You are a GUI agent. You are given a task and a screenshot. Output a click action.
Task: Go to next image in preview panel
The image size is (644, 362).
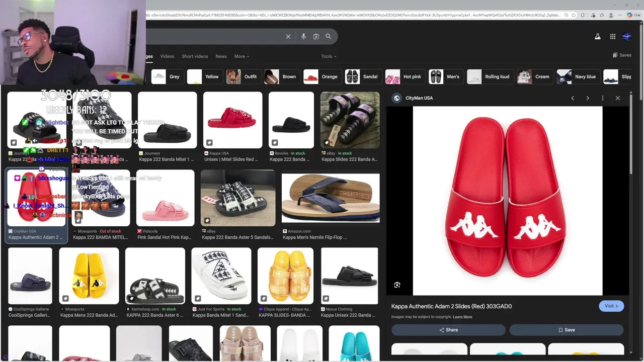(588, 98)
